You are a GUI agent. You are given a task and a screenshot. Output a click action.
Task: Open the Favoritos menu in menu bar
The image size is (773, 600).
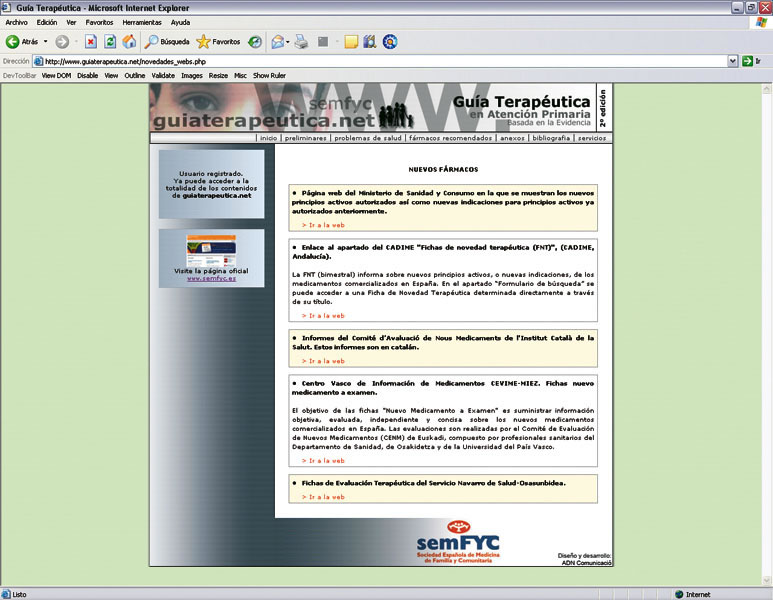(x=99, y=22)
